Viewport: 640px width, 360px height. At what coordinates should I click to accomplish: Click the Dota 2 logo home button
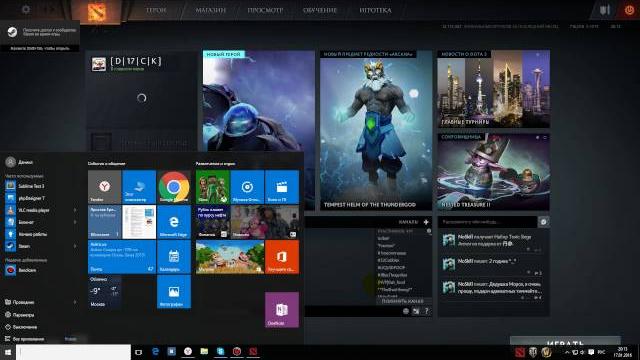click(96, 11)
